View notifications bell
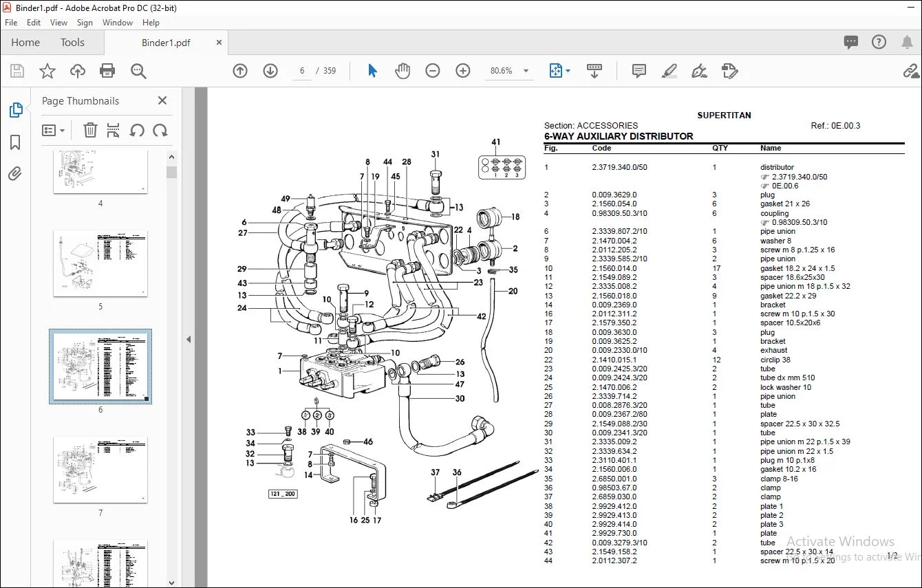This screenshot has width=922, height=588. point(907,42)
